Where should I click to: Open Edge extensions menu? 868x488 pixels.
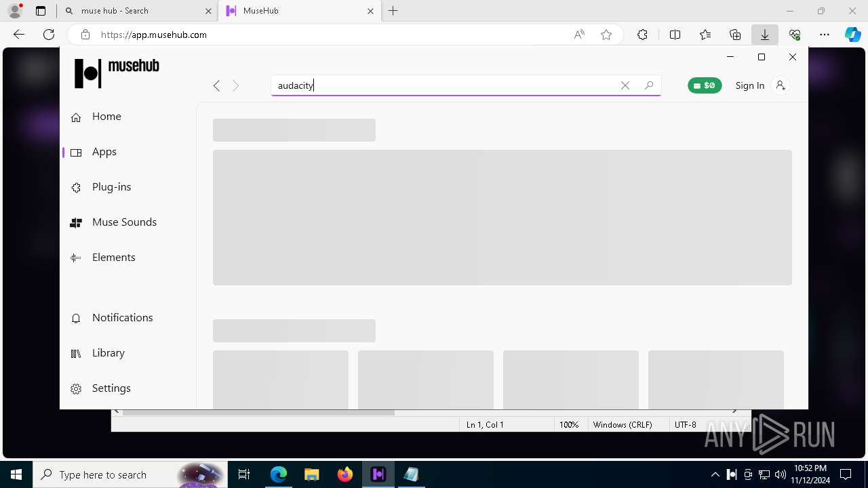[642, 35]
